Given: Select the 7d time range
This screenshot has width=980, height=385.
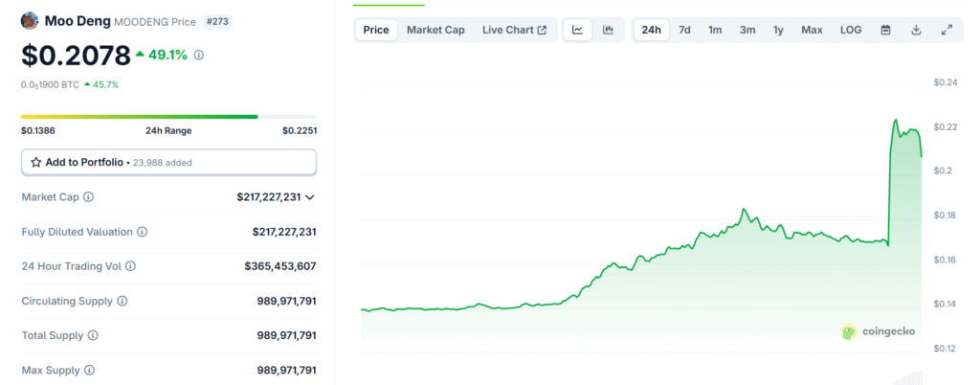Looking at the screenshot, I should coord(684,30).
